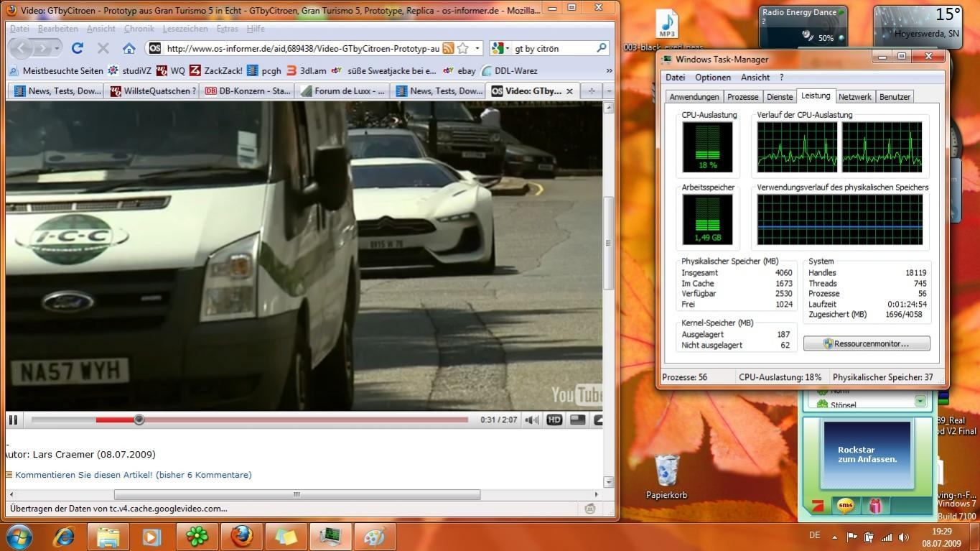Bookmark this page with the star icon

coord(463,48)
